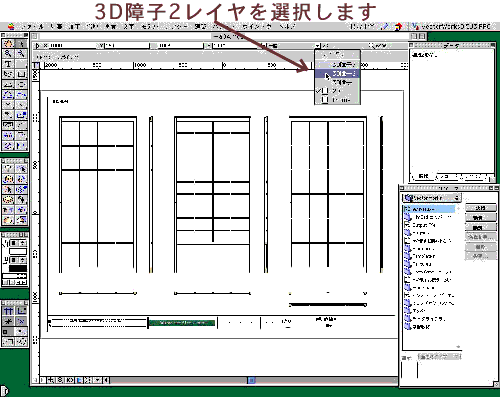Viewport: 500px width, 397px height.
Task: Click the white fill color swatch
Action: click(x=18, y=252)
